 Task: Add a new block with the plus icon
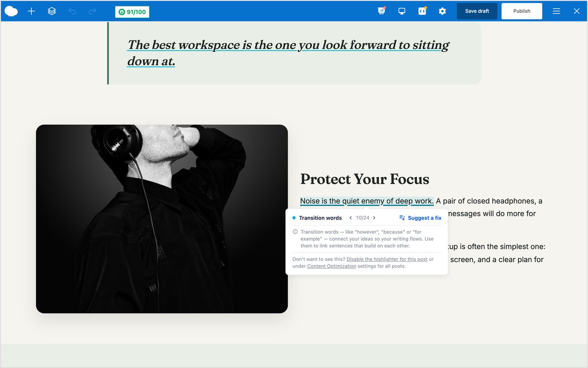tap(32, 11)
